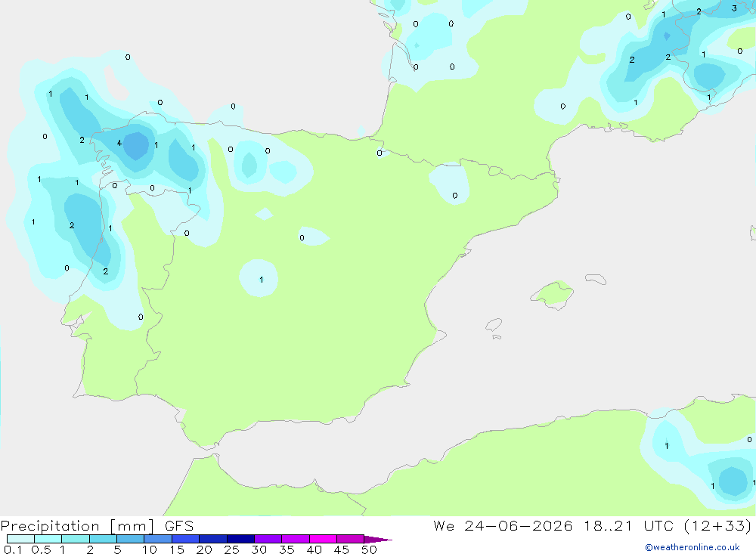Pick the 0.1–0.5 mm legend swatch
The image size is (756, 554).
20,539
